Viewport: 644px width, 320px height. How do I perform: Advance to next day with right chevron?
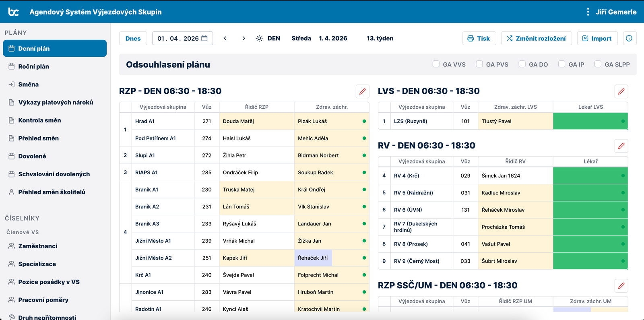[244, 39]
